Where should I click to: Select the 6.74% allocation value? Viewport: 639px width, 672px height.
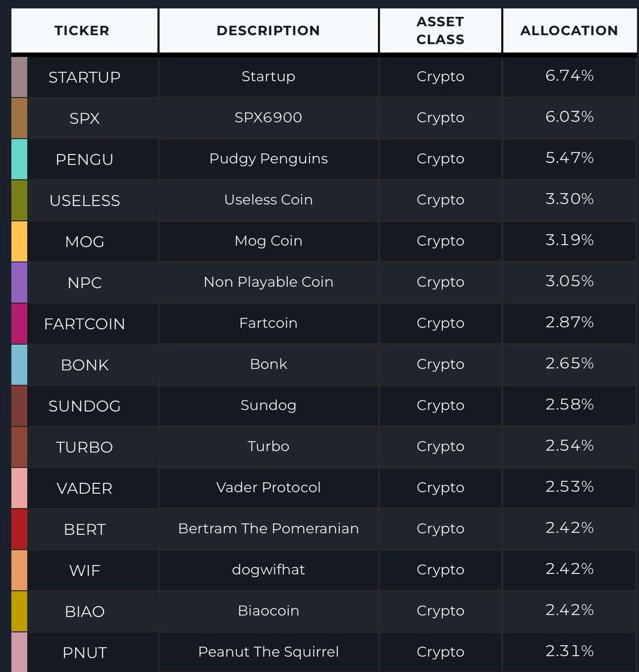pyautogui.click(x=570, y=76)
